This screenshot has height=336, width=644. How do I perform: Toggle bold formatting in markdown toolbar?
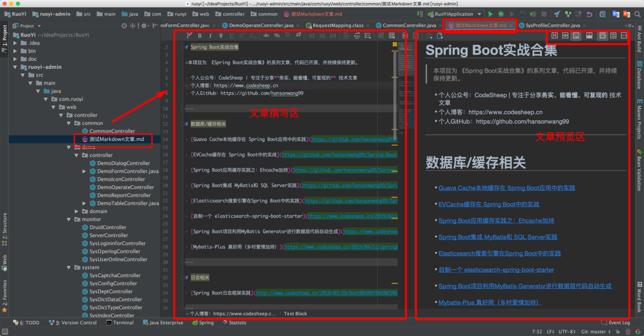tap(200, 35)
